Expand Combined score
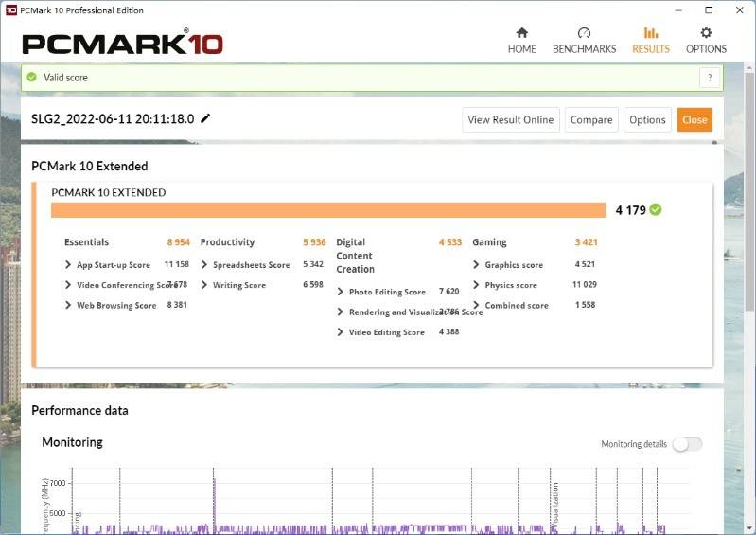The width and height of the screenshot is (756, 535). [x=476, y=305]
